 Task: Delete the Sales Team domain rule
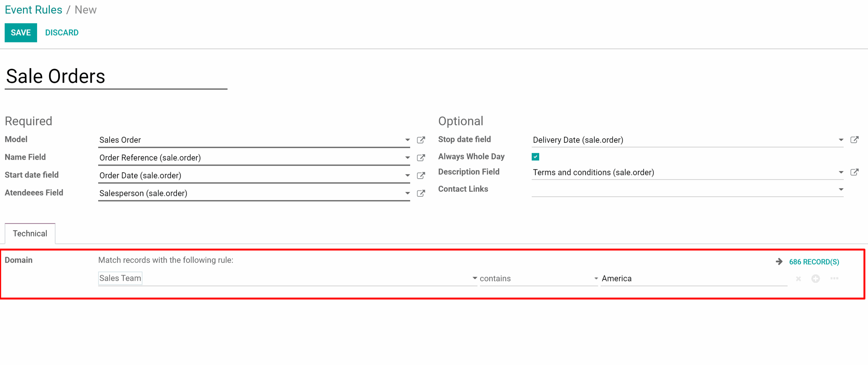798,279
